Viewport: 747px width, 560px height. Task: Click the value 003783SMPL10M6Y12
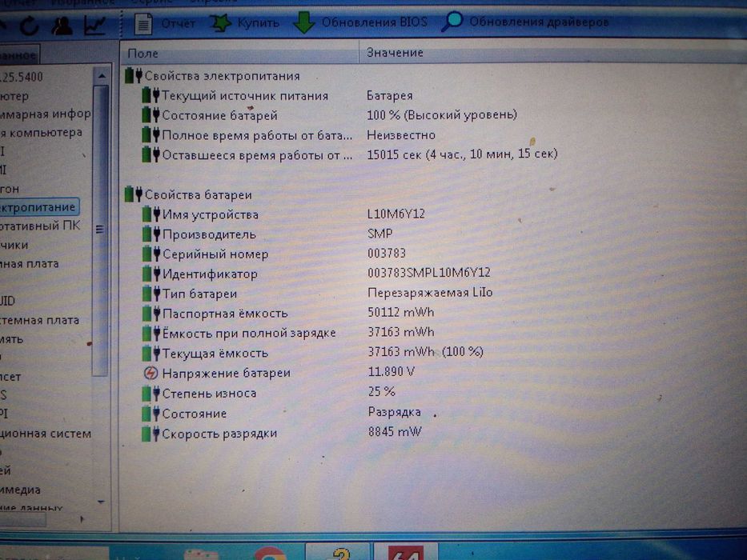pos(429,272)
